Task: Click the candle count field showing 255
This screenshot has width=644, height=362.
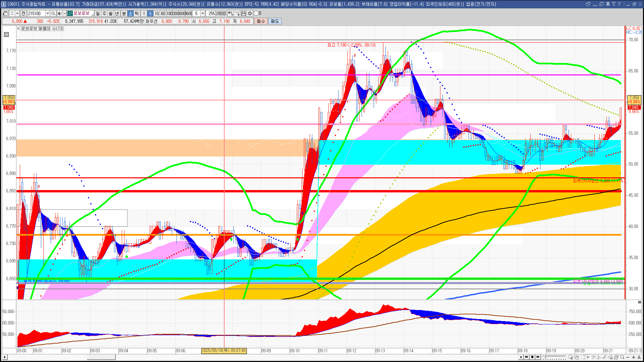Action: tap(211, 13)
